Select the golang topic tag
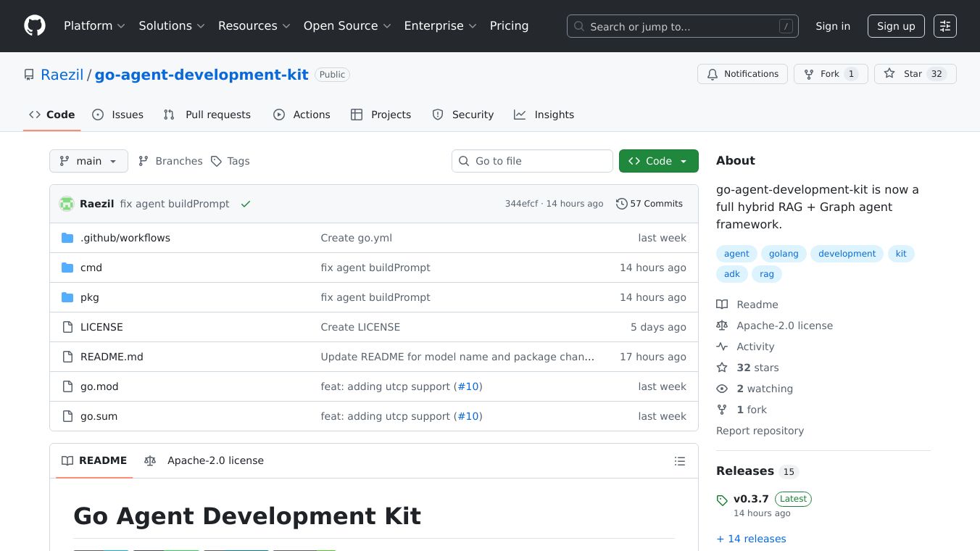980x551 pixels. (x=784, y=254)
